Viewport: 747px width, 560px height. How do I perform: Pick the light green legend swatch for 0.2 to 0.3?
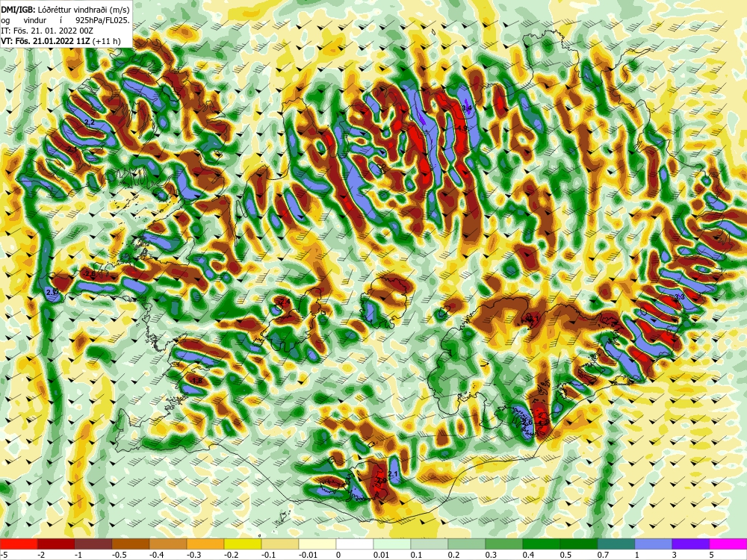[x=467, y=544]
